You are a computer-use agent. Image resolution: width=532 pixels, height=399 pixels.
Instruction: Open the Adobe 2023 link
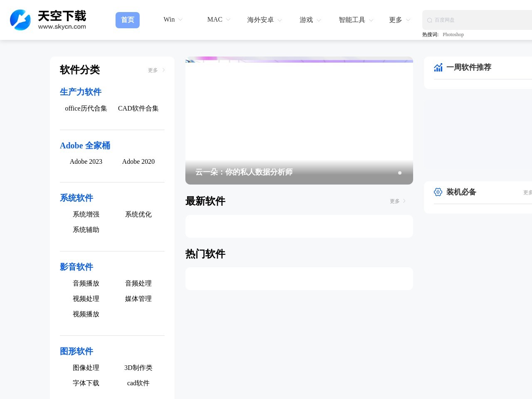tap(86, 162)
